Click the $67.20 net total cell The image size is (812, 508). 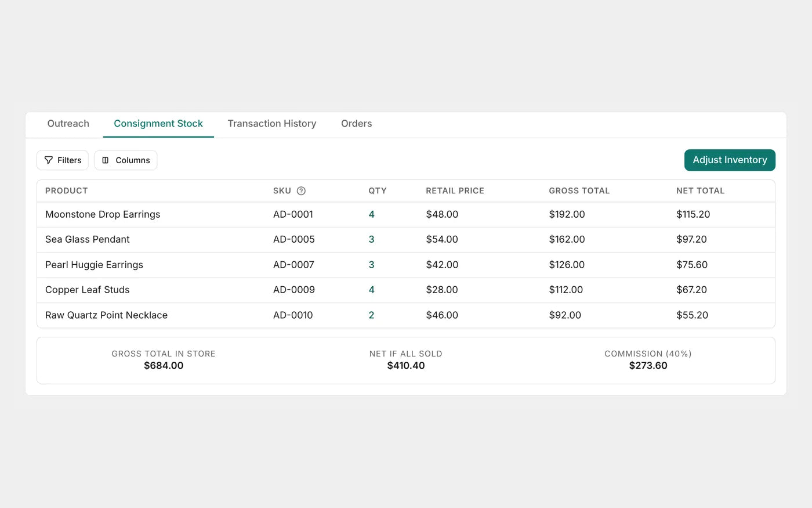click(691, 290)
